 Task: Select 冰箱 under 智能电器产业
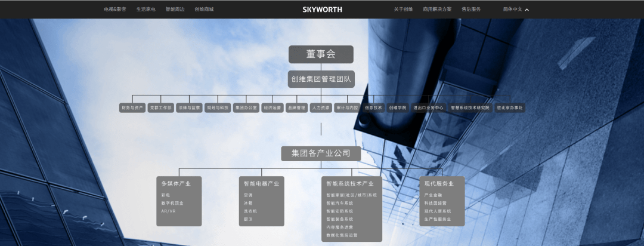[248, 203]
